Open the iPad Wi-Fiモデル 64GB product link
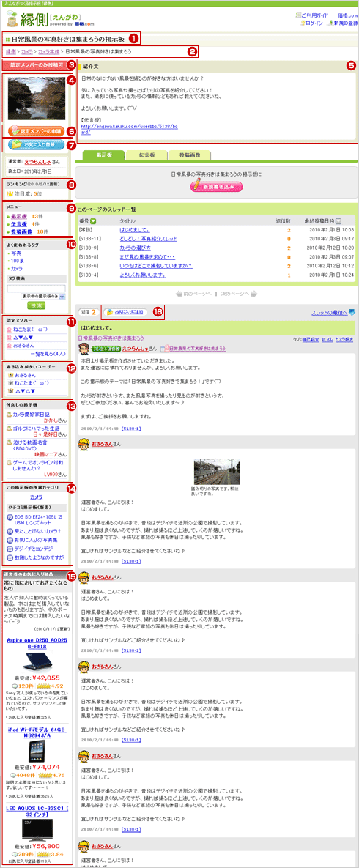Viewport: 359px width, 868px height. (37, 732)
